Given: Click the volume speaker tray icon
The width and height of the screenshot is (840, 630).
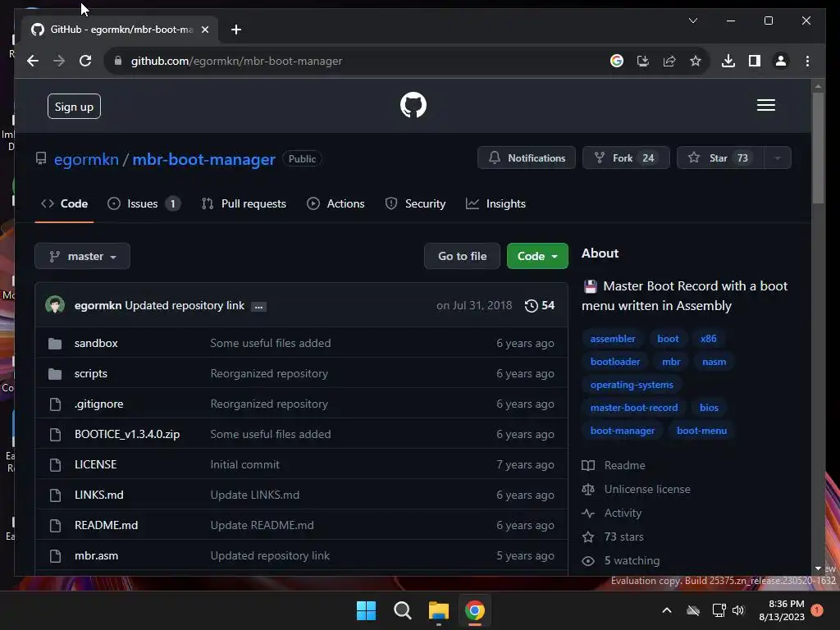Looking at the screenshot, I should (x=738, y=610).
